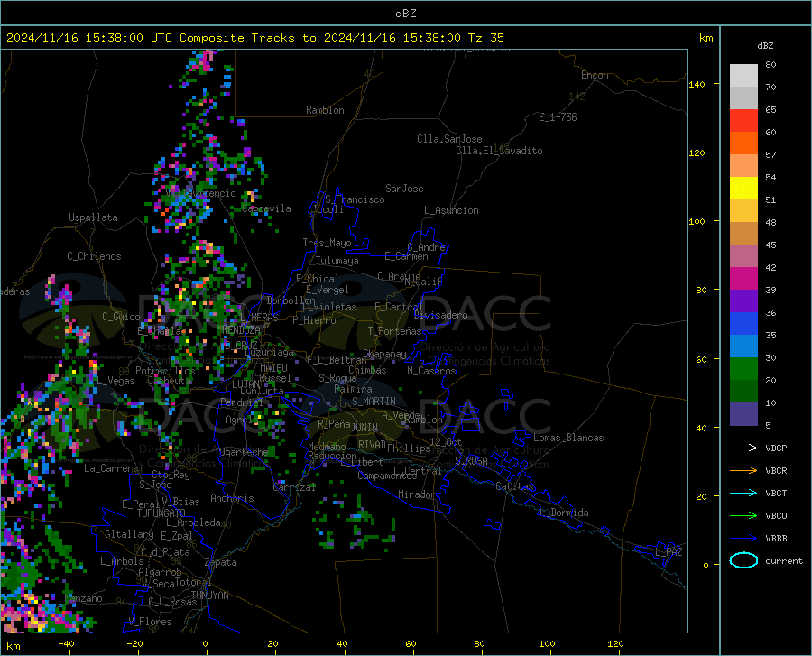This screenshot has width=812, height=656.
Task: Click the cyan VBCT arrow legend icon
Action: pos(743,493)
